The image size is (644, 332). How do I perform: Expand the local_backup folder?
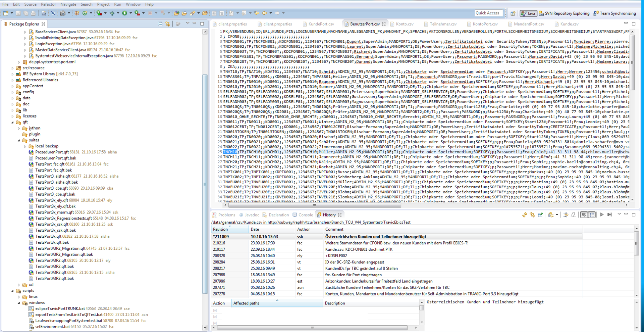pos(25,146)
